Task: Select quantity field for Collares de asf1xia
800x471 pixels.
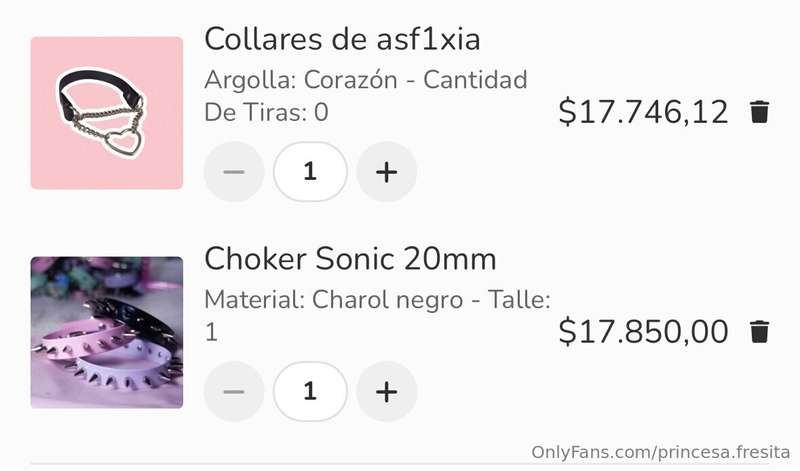Action: tap(310, 171)
